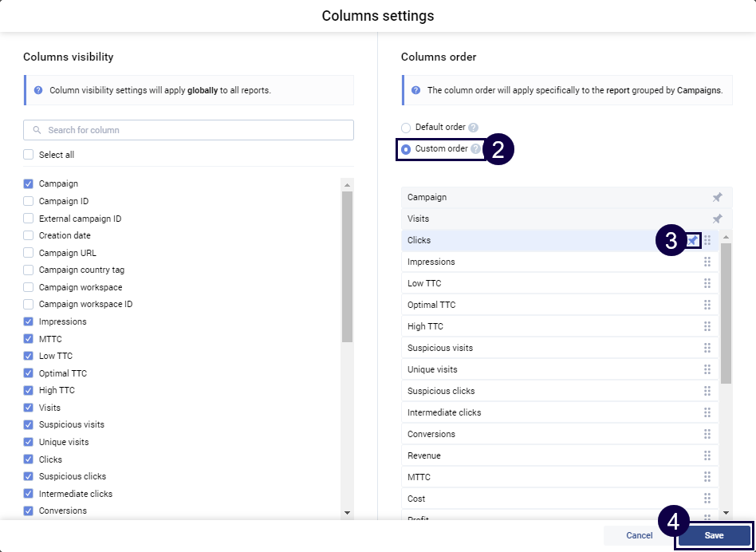Uncheck the Impressions column checkbox
Image resolution: width=756 pixels, height=552 pixels.
pyautogui.click(x=29, y=321)
